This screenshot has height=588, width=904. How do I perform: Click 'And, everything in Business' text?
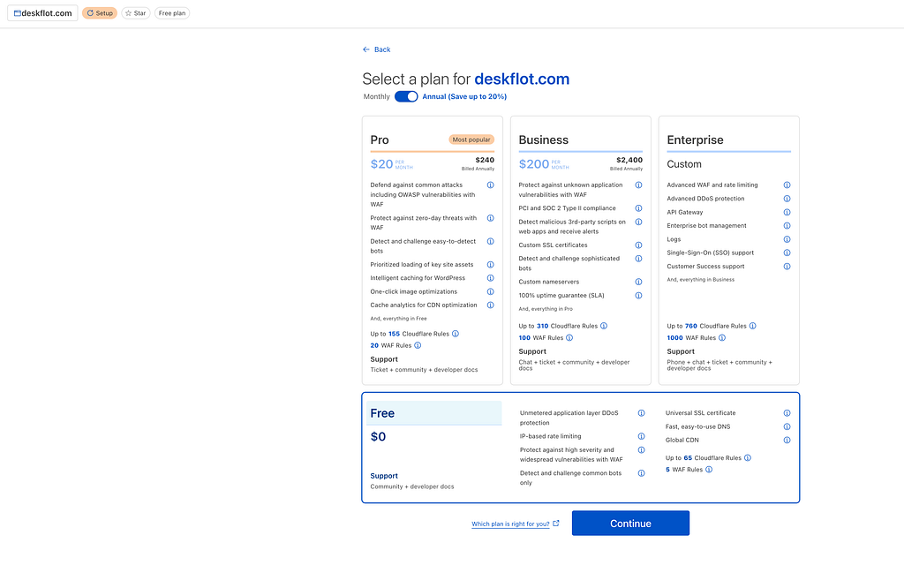tap(700, 280)
